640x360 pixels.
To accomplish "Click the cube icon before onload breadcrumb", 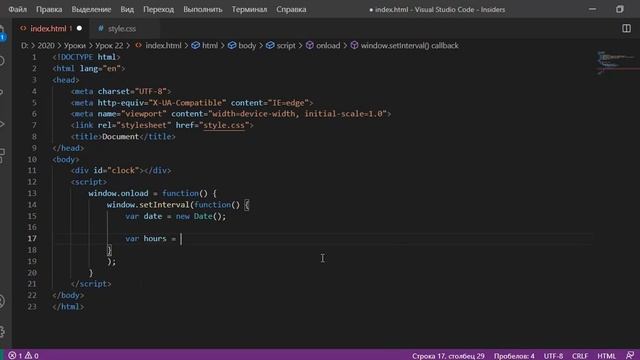I will pos(310,45).
